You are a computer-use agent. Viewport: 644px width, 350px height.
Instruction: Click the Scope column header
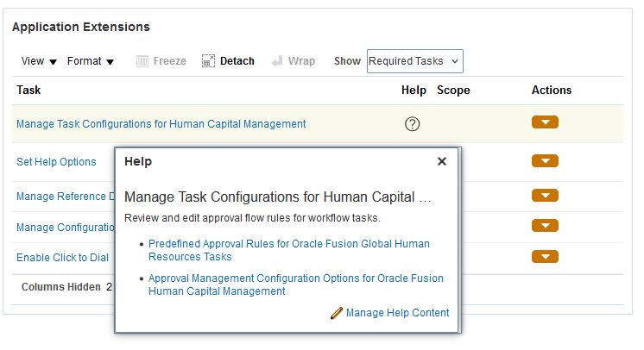click(453, 90)
